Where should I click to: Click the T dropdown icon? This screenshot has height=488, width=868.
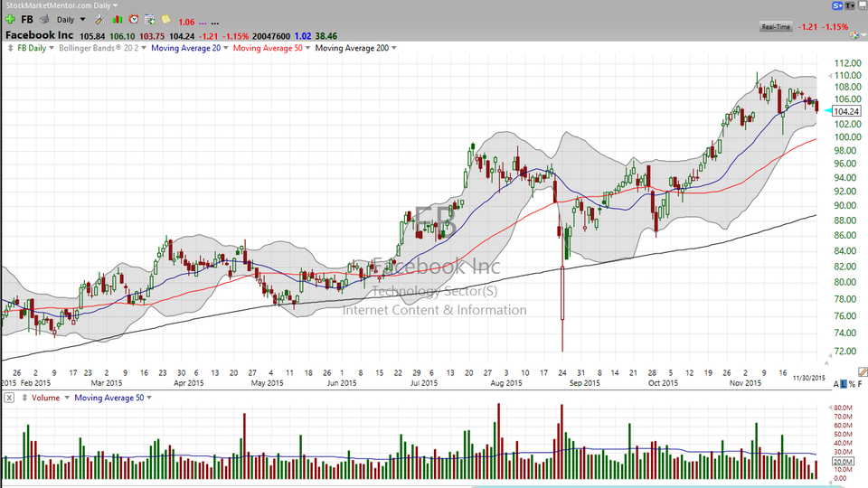point(849,5)
